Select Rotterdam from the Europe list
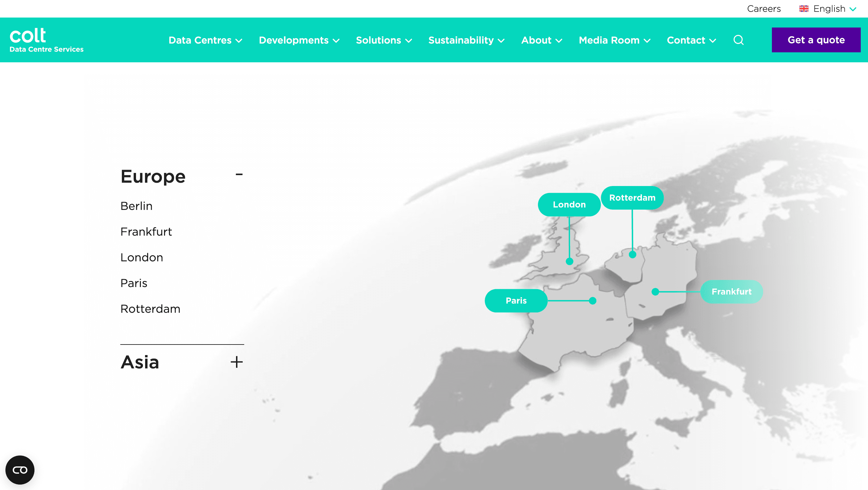The height and width of the screenshot is (490, 868). [150, 309]
